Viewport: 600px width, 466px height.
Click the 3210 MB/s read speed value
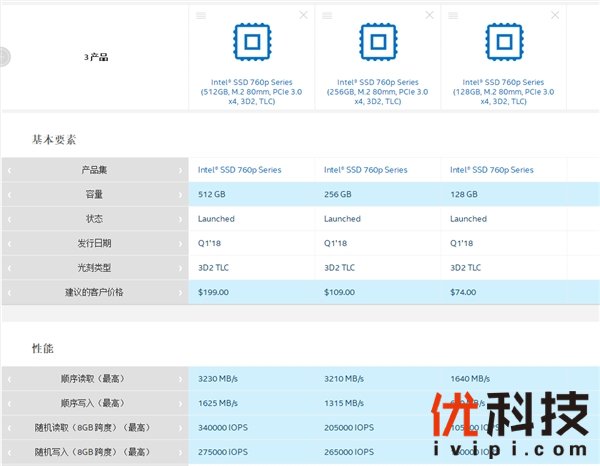[x=344, y=379]
